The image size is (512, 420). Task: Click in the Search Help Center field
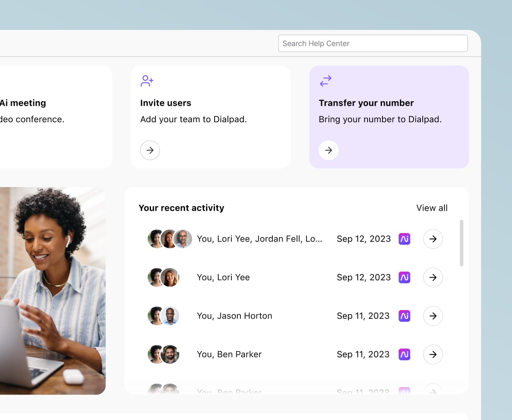(x=373, y=43)
